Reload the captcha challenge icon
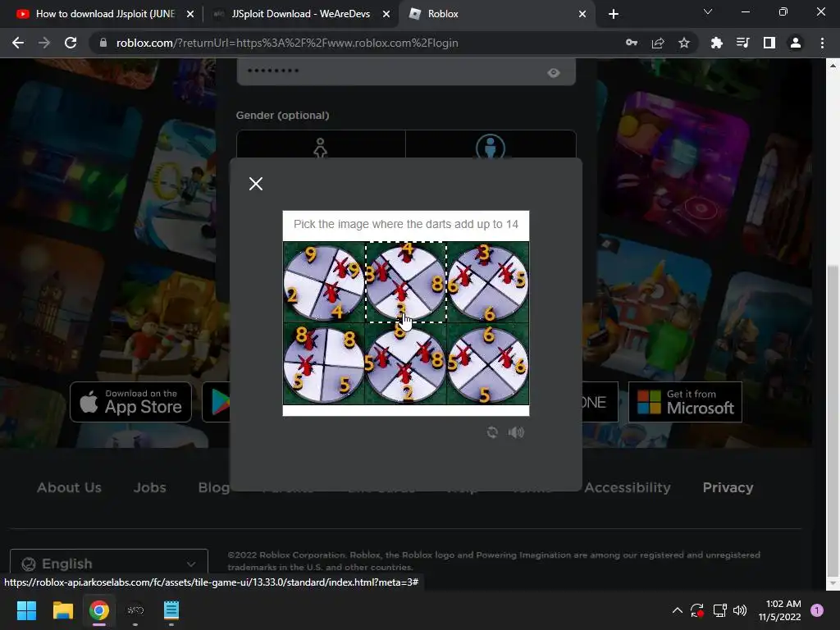 click(492, 432)
